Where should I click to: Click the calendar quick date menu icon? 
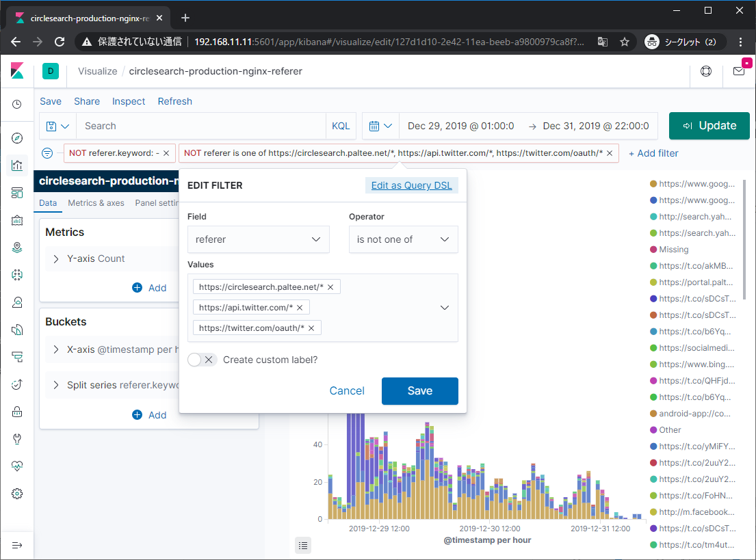(x=380, y=126)
